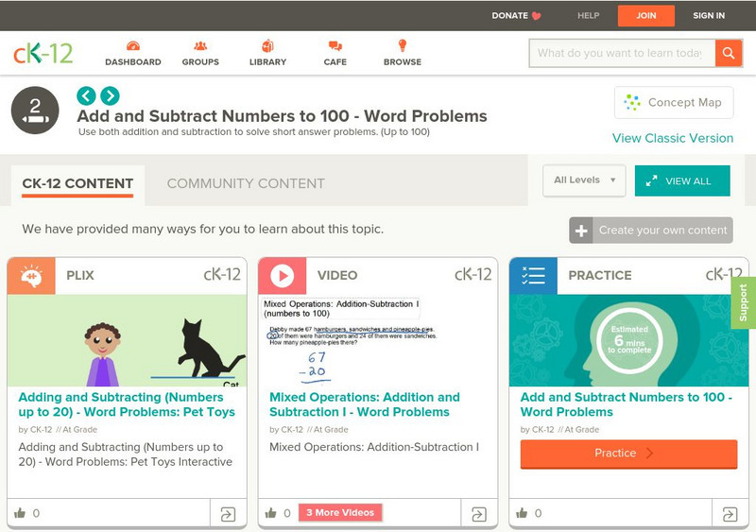
Task: Click the Donate heart icon
Action: [536, 16]
